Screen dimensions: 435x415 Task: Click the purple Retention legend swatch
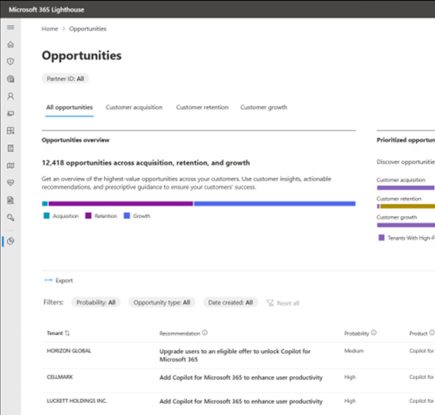coord(88,216)
